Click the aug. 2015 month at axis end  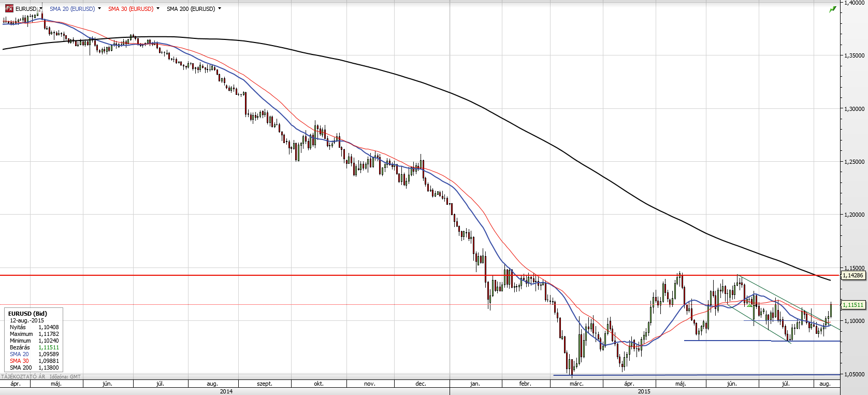[x=825, y=384]
